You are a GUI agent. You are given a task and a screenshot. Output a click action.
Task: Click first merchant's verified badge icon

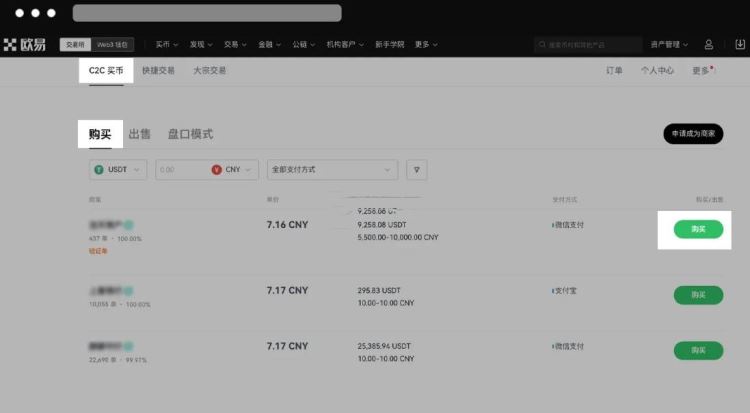click(128, 225)
